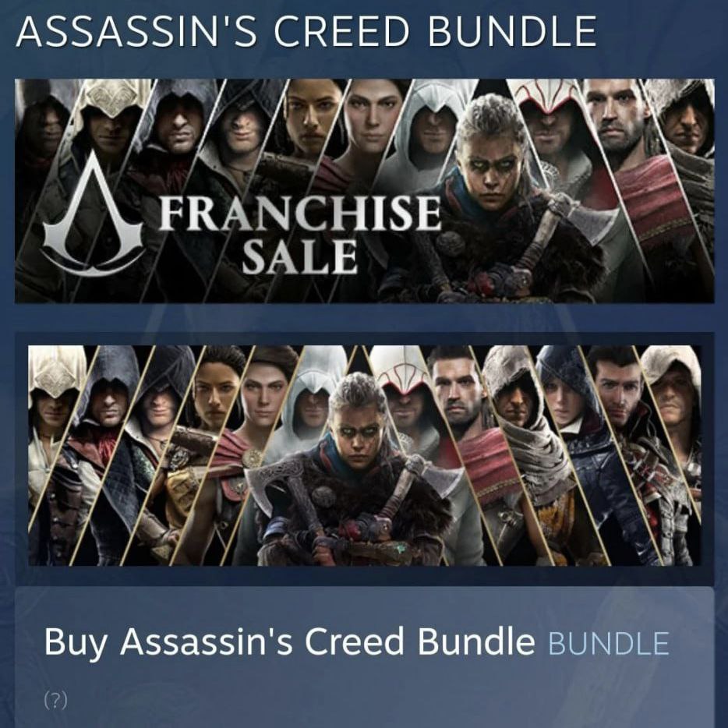Open the Assassin's Creed Bundle page title
Image resolution: width=728 pixels, height=728 pixels.
click(x=306, y=32)
